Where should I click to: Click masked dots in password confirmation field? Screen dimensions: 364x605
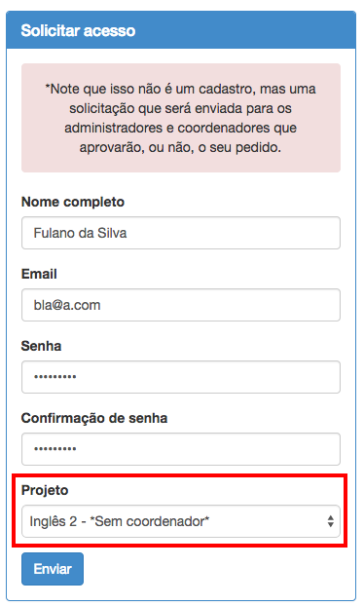55,449
